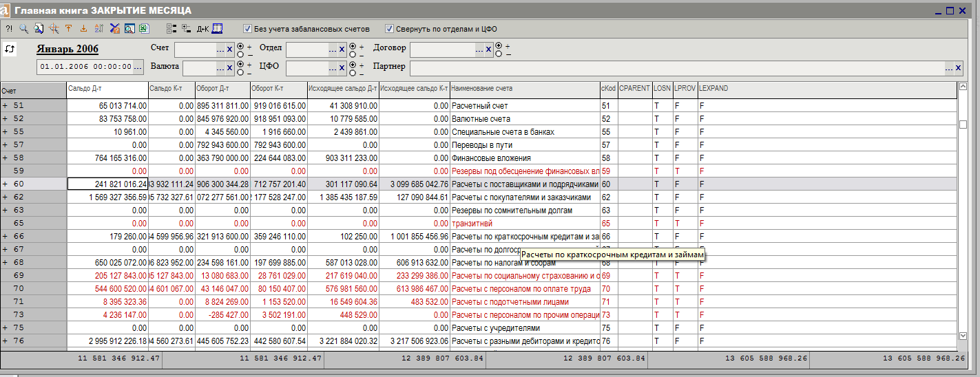
Task: Select the plus radio for Отдел
Action: [353, 46]
